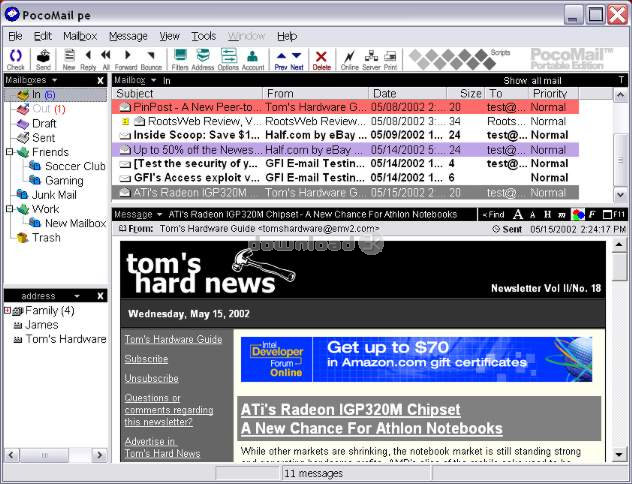The height and width of the screenshot is (484, 632).
Task: Delete message using red X icon
Action: (x=321, y=58)
